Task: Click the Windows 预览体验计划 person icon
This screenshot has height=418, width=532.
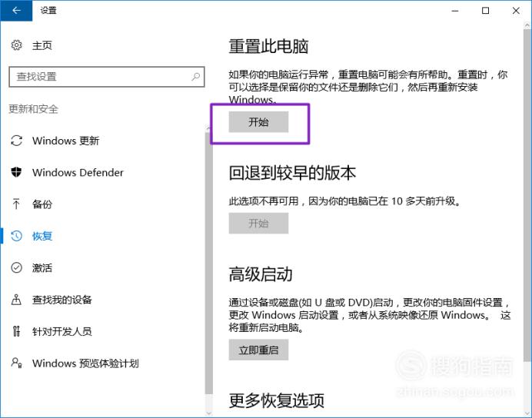Action: [x=17, y=363]
